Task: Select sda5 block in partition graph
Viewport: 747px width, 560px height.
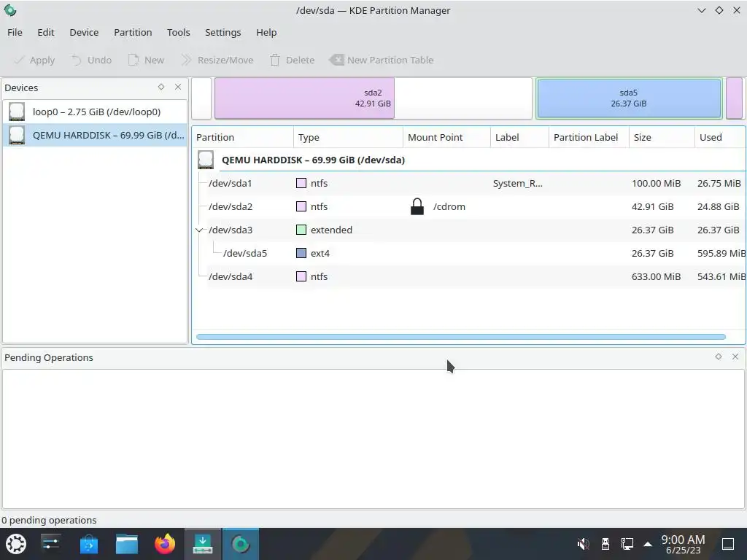Action: click(x=629, y=98)
